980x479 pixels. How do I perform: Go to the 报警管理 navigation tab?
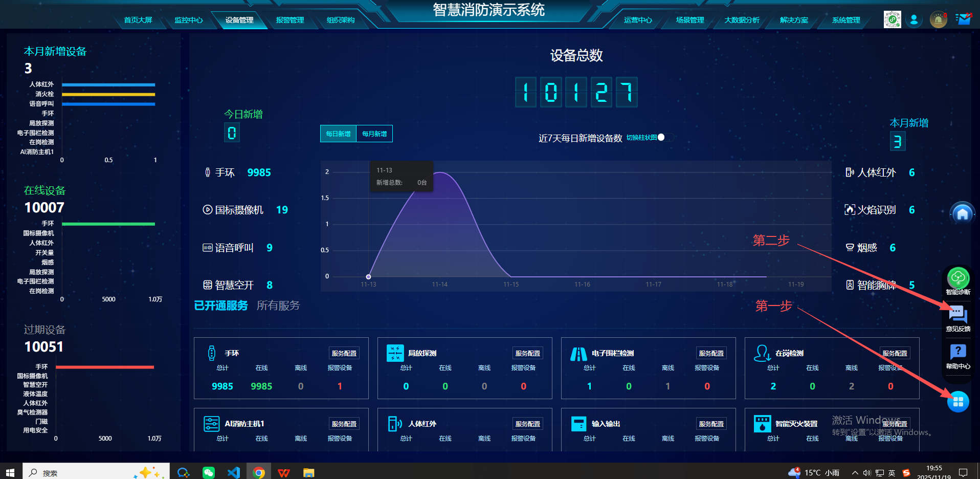pos(290,20)
